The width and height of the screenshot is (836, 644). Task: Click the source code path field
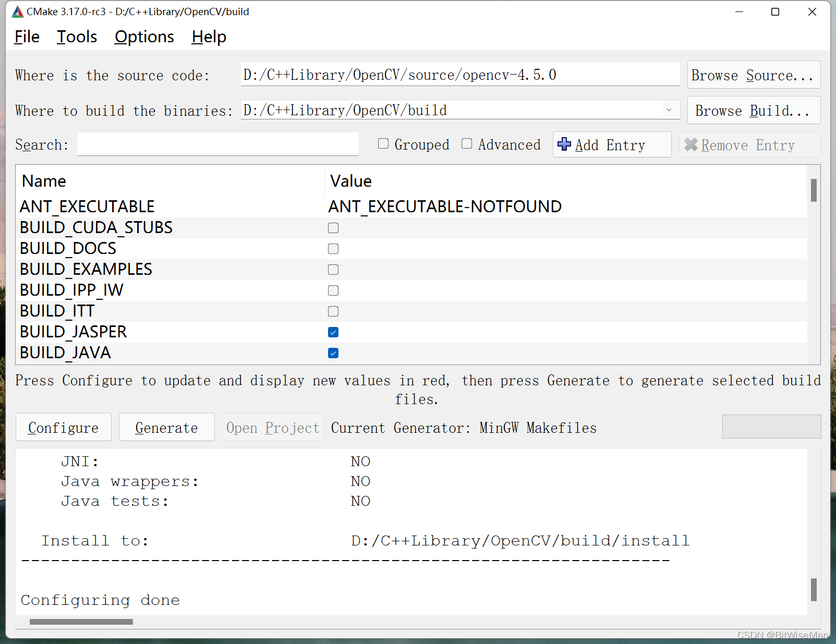460,75
